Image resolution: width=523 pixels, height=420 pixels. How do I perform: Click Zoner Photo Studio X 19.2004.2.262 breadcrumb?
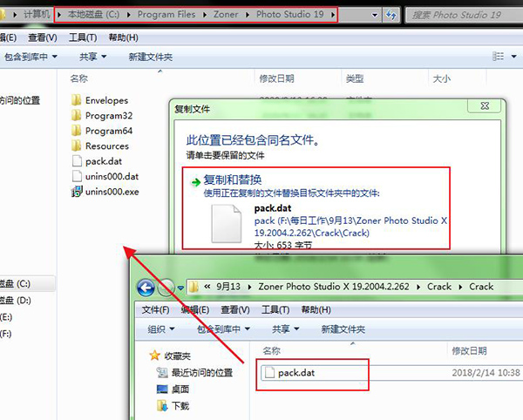334,287
